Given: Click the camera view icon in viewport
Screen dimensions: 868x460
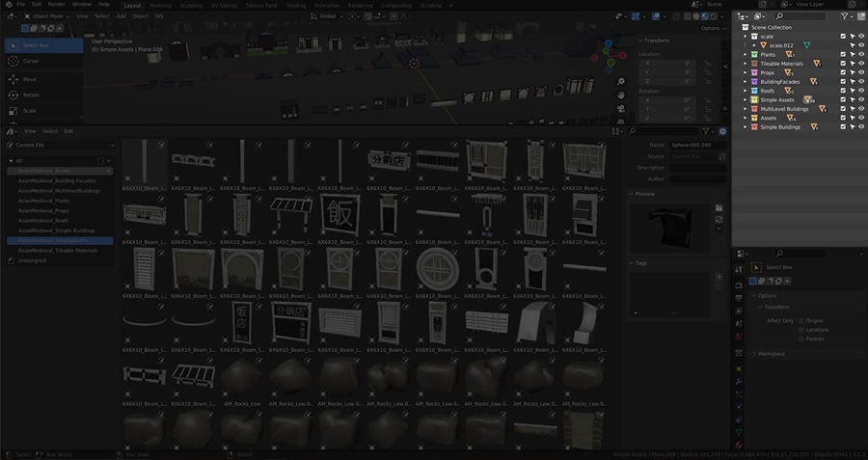Looking at the screenshot, I should coord(621,109).
